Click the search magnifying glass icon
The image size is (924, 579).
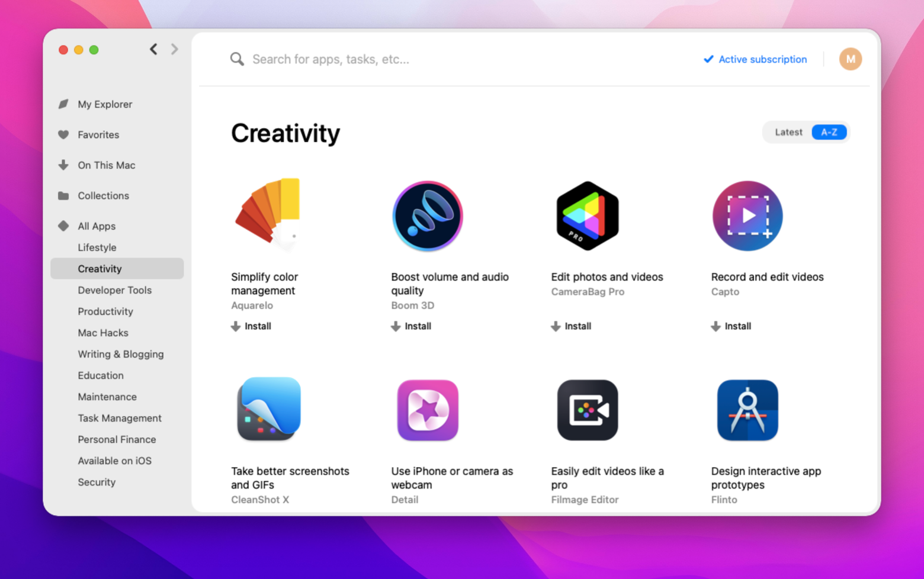237,59
